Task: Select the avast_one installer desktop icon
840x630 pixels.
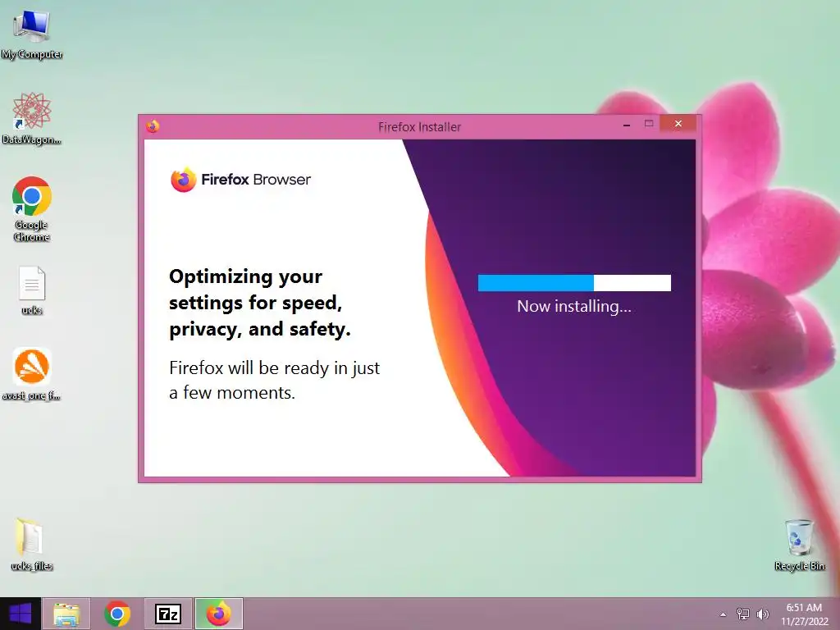Action: [x=32, y=374]
